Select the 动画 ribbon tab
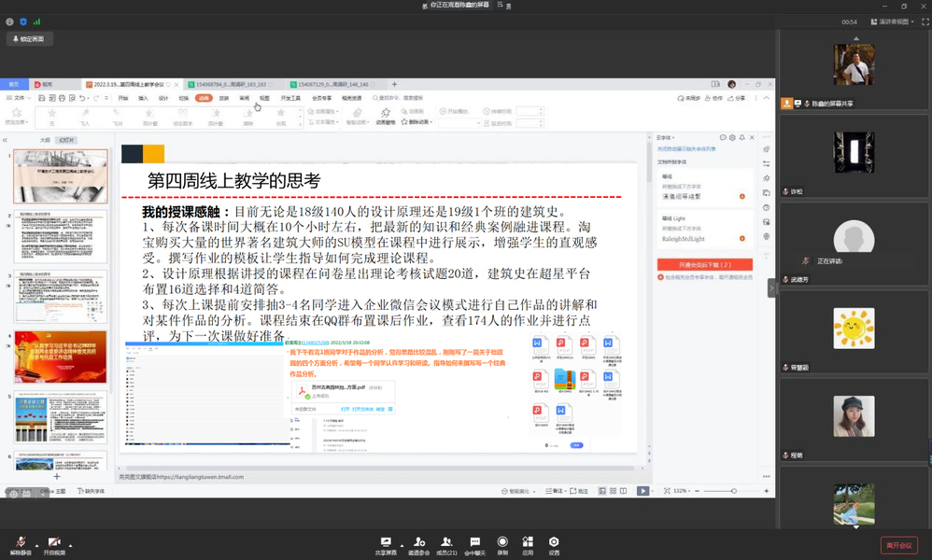Screen dimensions: 932x560 click(x=204, y=98)
